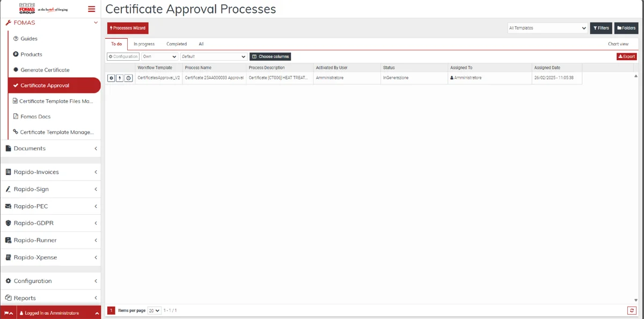Open the All Templates dropdown
The width and height of the screenshot is (644, 319).
tap(547, 28)
